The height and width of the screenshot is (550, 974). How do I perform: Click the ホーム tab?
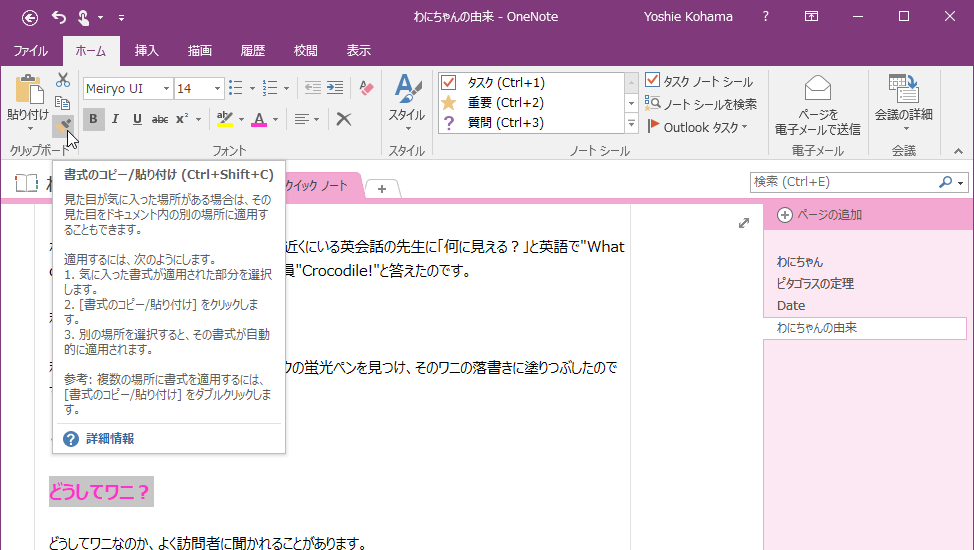tap(91, 50)
